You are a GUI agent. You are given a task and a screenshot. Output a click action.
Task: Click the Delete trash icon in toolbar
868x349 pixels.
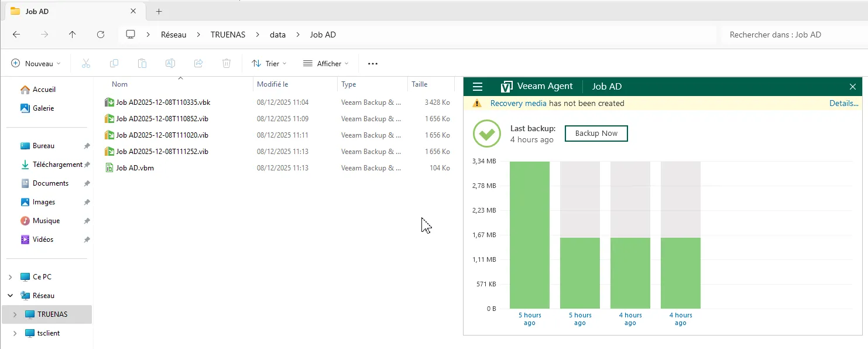227,63
